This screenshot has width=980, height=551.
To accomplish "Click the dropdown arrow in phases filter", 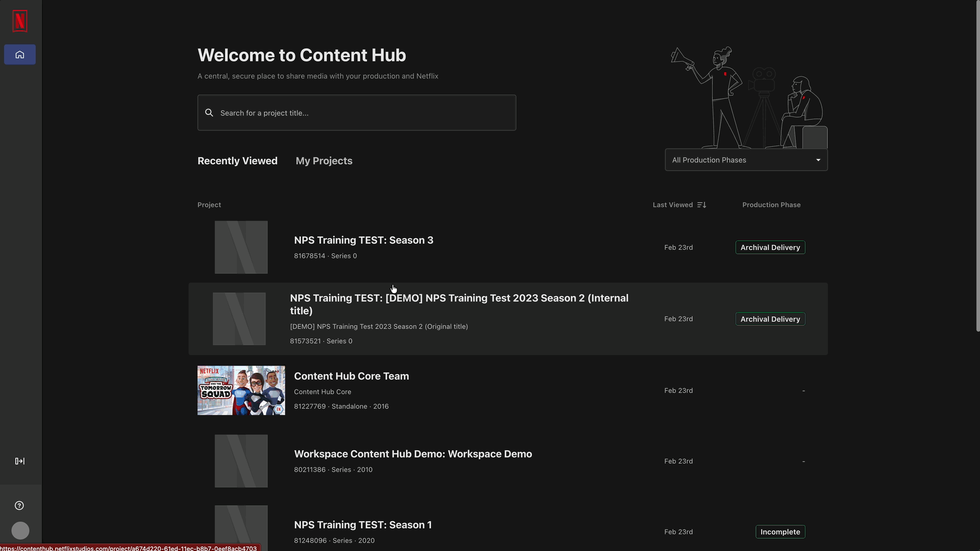I will click(818, 160).
